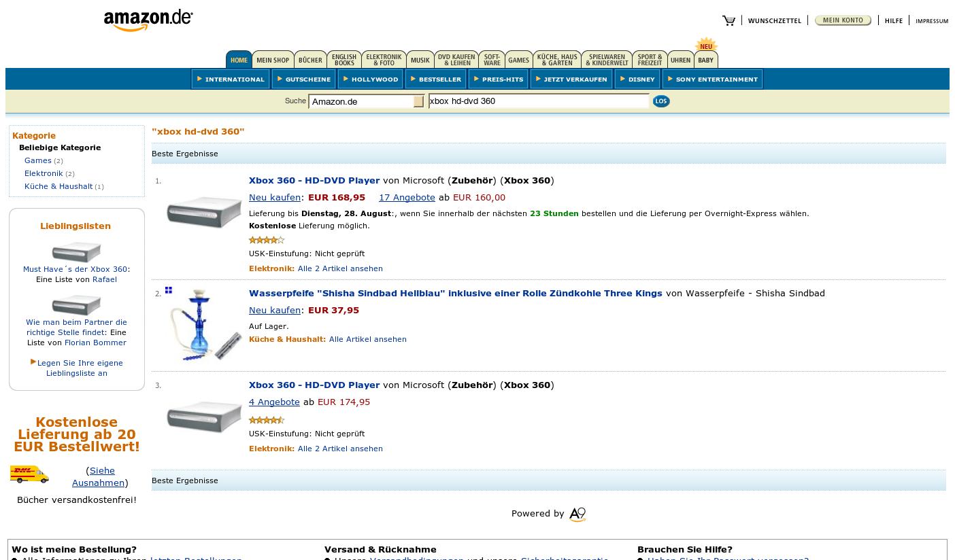Open the shopping cart icon
955x560 pixels.
(x=728, y=20)
